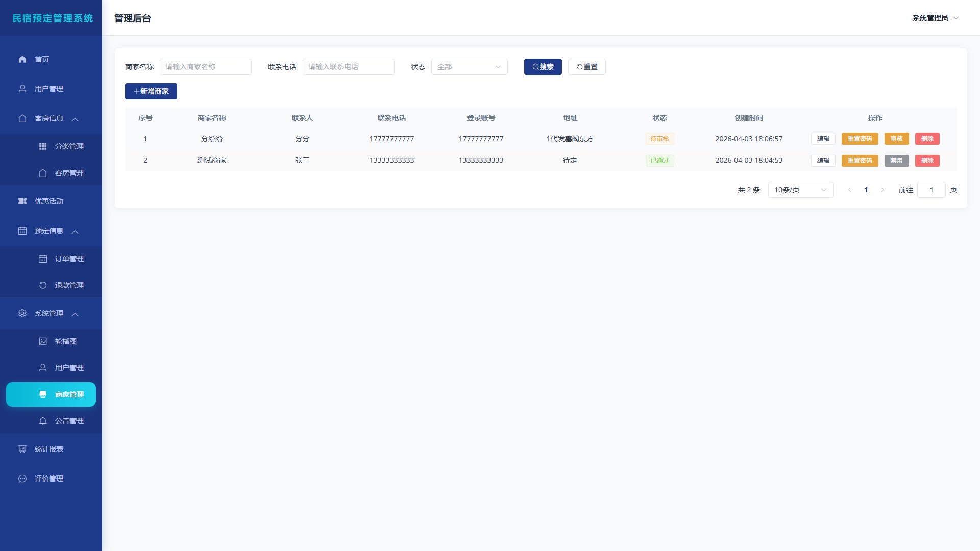Focus the 联系电话 input field
Viewport: 980px width, 551px height.
[349, 67]
